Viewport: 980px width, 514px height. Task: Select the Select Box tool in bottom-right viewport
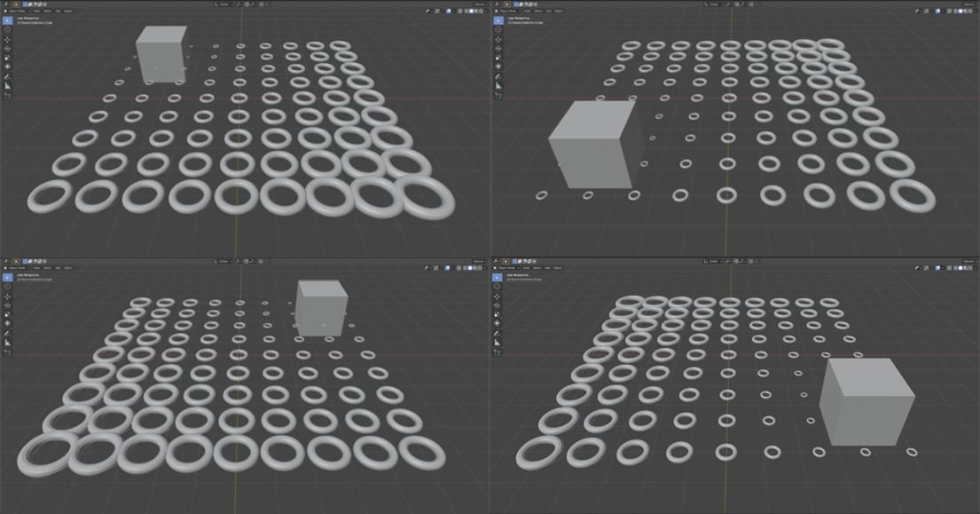[x=498, y=277]
